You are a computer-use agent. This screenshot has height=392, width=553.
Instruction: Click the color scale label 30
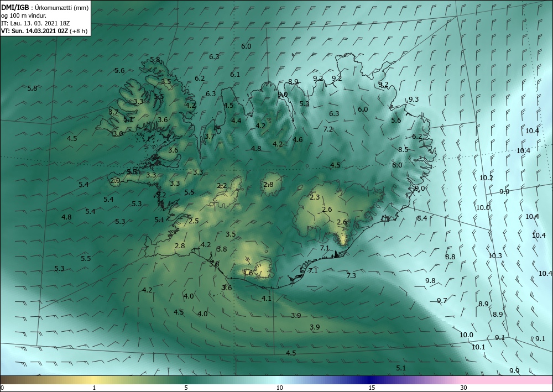(x=464, y=388)
